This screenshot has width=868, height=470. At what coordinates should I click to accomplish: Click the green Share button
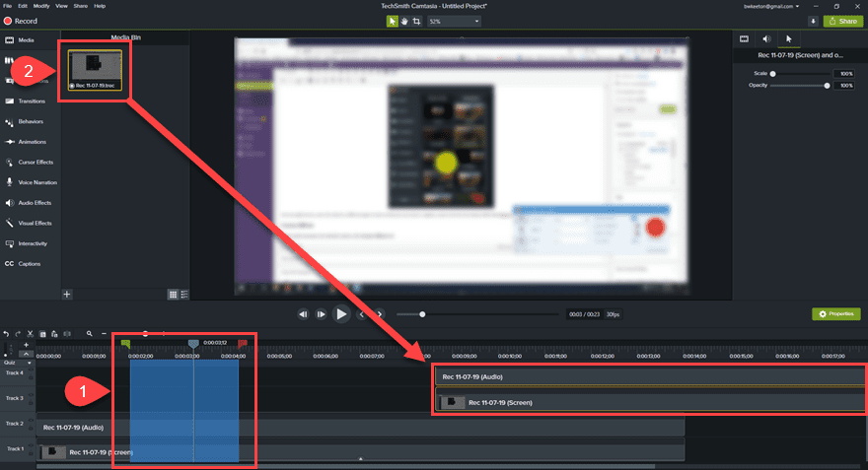(842, 20)
